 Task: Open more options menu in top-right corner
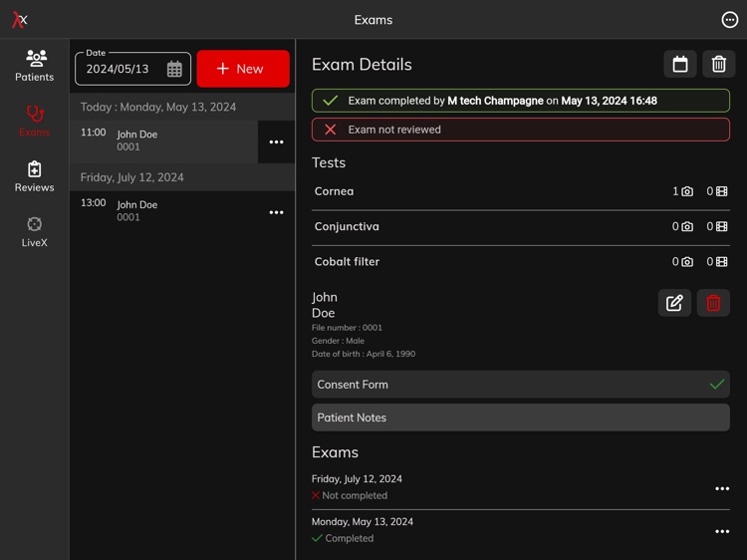(729, 20)
